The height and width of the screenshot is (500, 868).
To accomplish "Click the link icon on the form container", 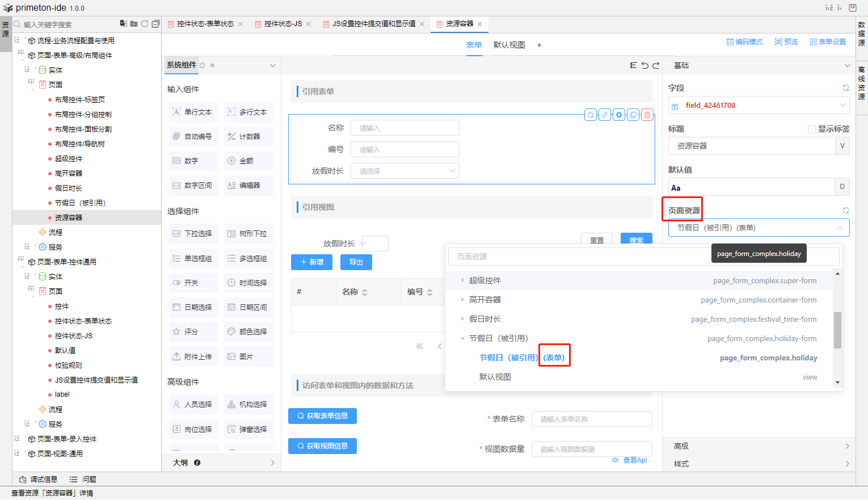I will 605,115.
